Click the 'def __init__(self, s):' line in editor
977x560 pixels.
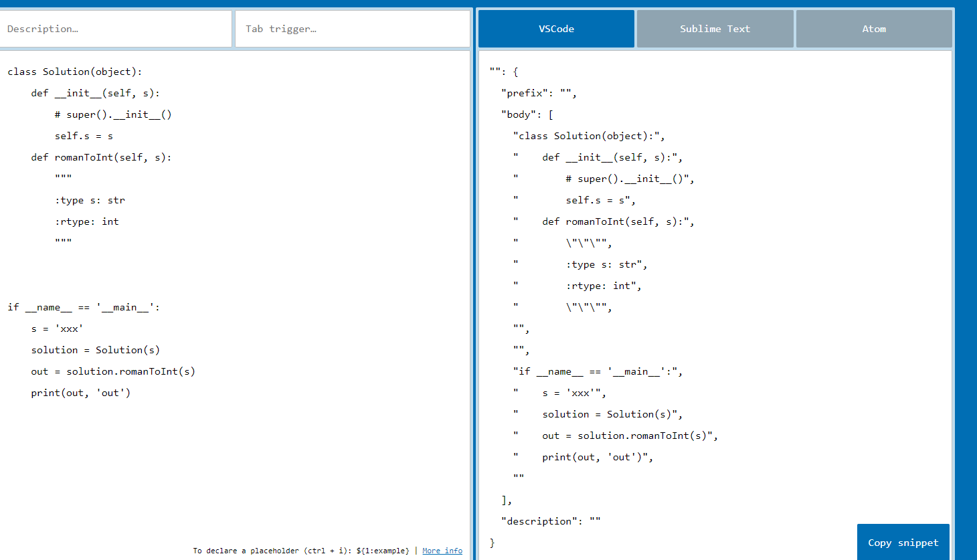(x=95, y=93)
